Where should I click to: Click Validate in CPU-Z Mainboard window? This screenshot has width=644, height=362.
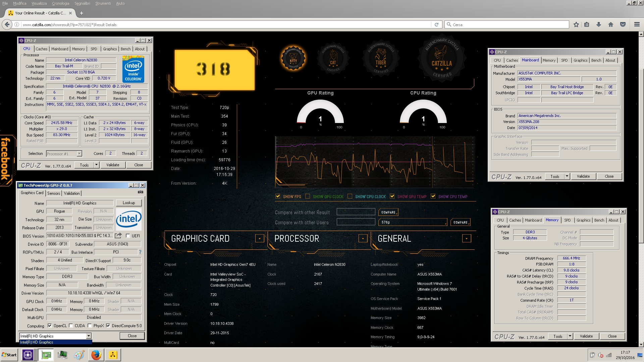click(x=583, y=176)
